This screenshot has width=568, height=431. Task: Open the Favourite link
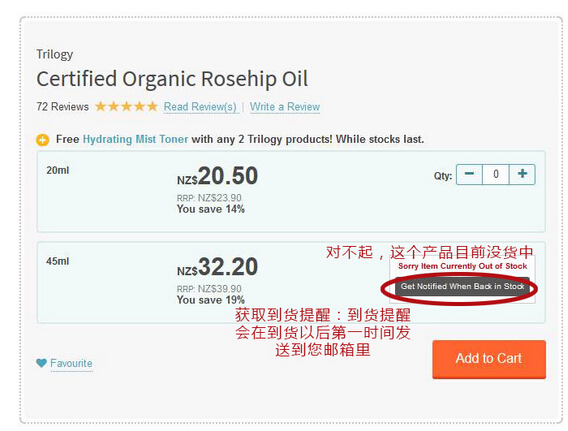[x=71, y=363]
